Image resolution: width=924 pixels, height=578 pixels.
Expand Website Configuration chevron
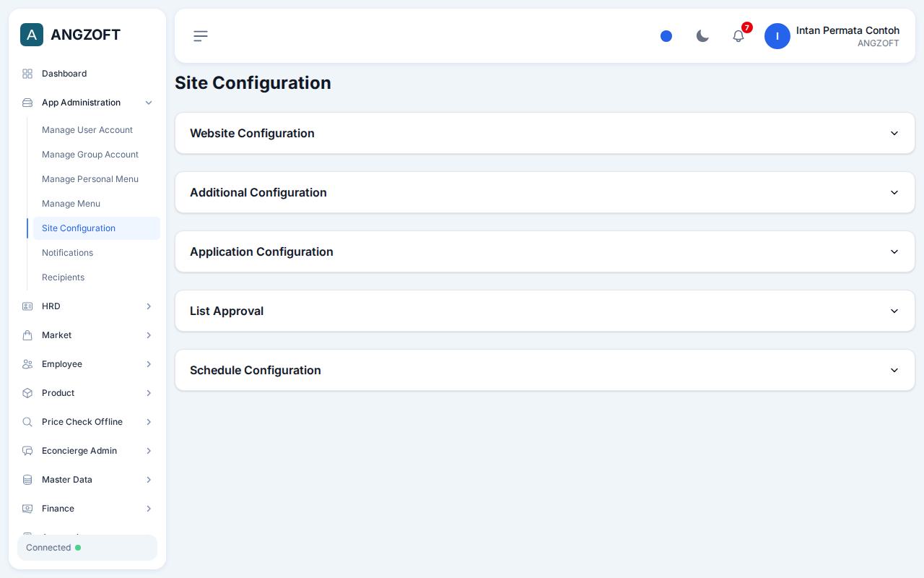(x=894, y=133)
